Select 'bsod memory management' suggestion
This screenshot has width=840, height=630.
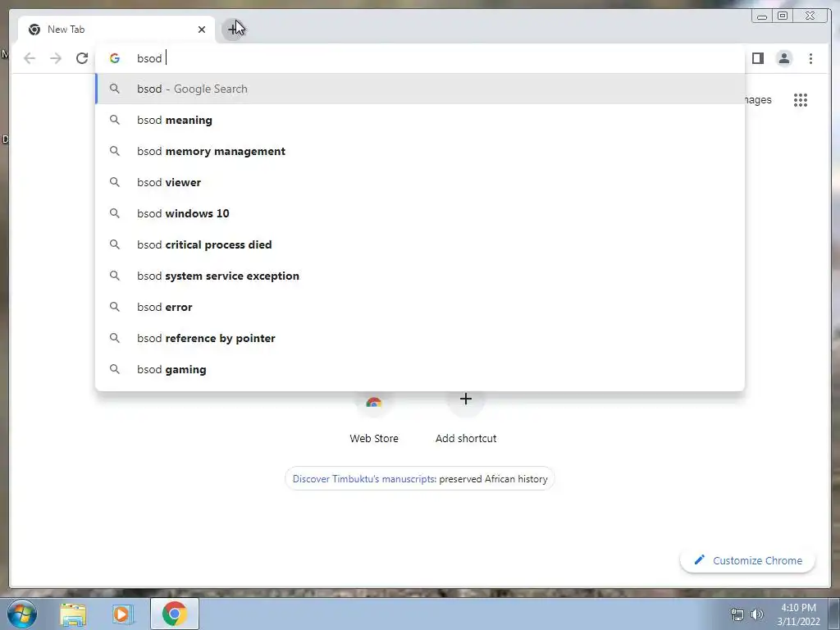420,151
